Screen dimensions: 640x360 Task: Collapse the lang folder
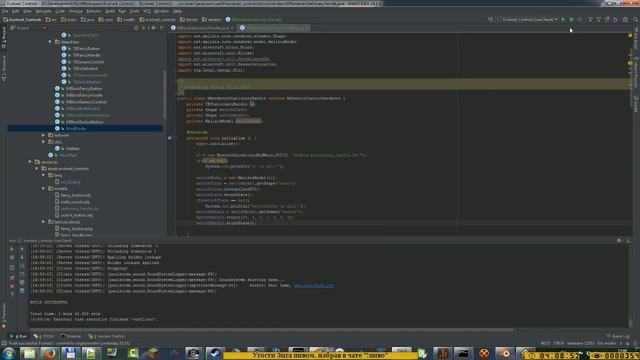(x=43, y=175)
